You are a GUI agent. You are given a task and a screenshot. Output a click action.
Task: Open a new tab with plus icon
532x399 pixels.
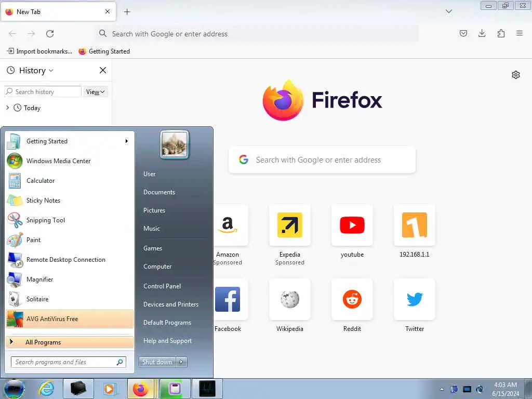pos(127,12)
